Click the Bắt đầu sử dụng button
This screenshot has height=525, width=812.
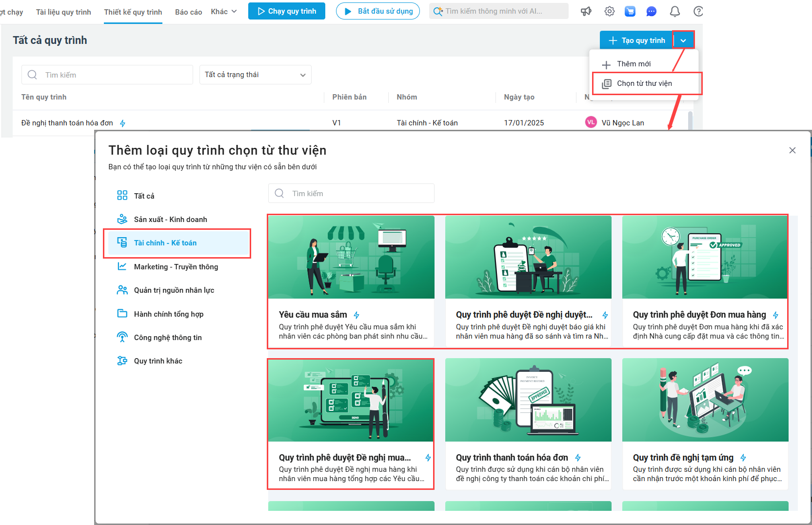point(378,11)
